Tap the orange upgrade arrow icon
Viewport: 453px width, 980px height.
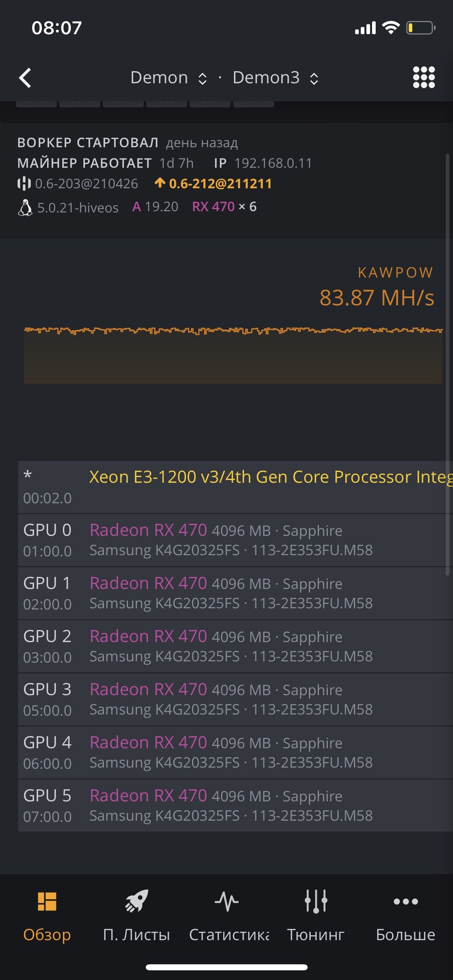click(160, 183)
